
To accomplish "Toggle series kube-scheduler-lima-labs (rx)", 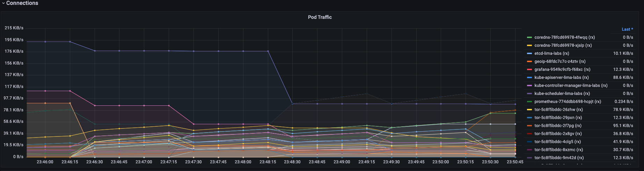I will click(562, 94).
